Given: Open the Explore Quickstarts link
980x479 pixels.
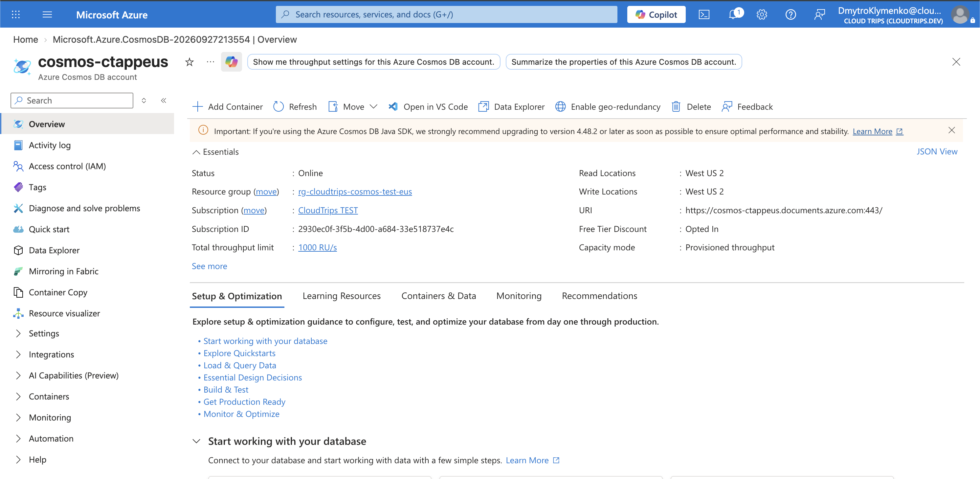Looking at the screenshot, I should pos(239,354).
